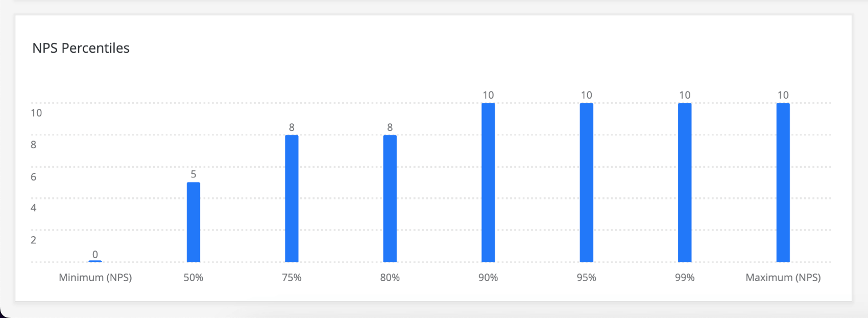The width and height of the screenshot is (868, 318).
Task: Click the 90% x-axis label
Action: coord(488,278)
